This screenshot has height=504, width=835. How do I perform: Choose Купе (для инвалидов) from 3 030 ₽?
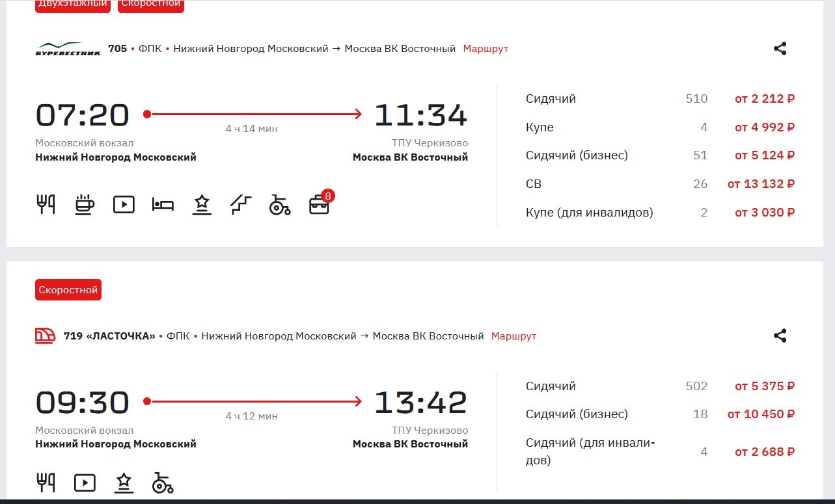coord(765,213)
